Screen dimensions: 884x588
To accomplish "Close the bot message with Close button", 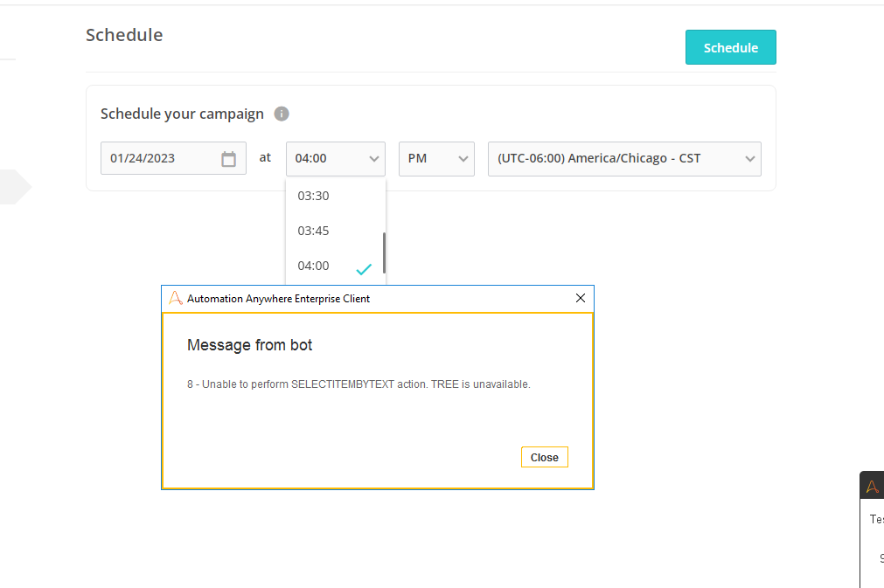I will click(544, 457).
